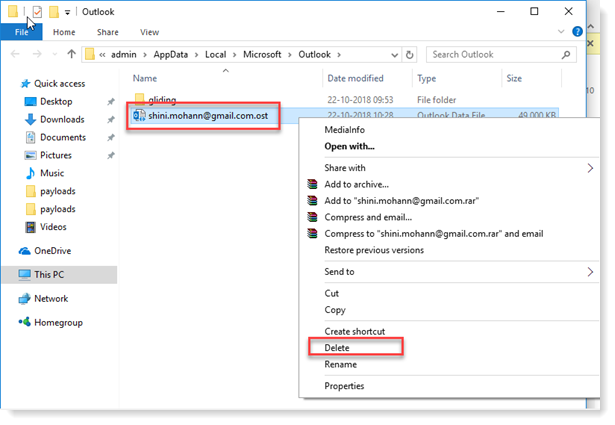Choose MediaInfo from context menu
615x425 pixels.
point(344,130)
